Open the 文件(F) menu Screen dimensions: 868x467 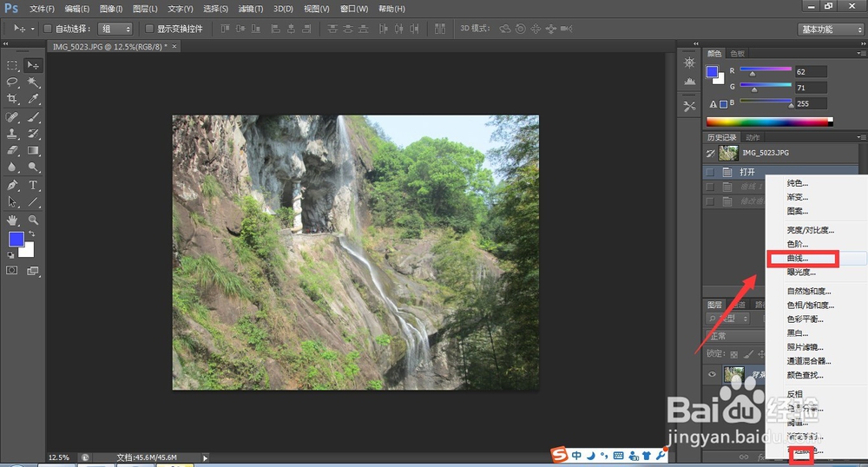(42, 9)
